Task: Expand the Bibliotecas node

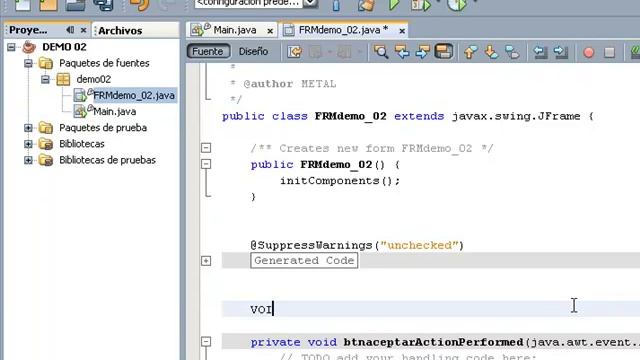Action: [x=28, y=144]
